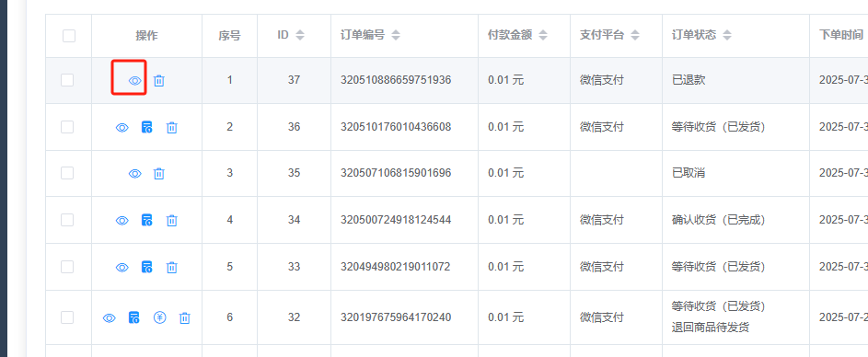Viewport: 868px width, 357px height.
Task: Select checkbox for row 1 (ID 37)
Action: [x=67, y=80]
